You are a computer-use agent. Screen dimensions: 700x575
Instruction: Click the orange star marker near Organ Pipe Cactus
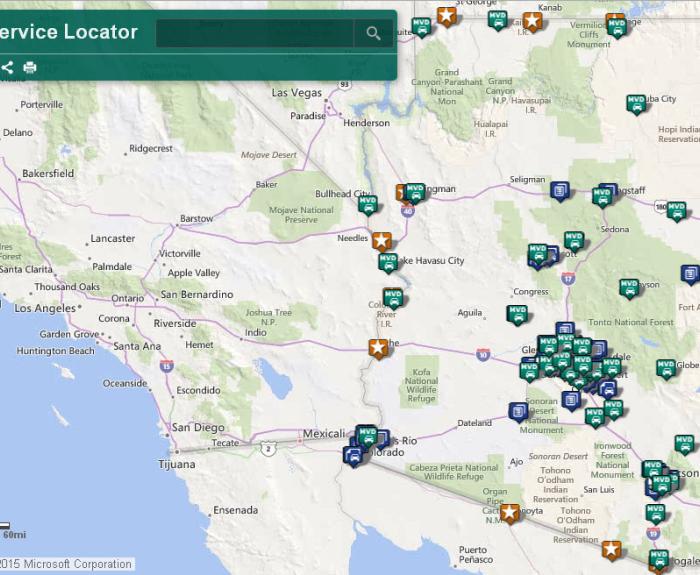pos(510,513)
